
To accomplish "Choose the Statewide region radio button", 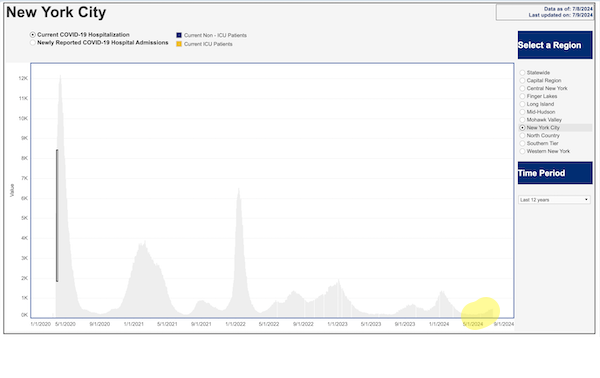I will pos(522,73).
